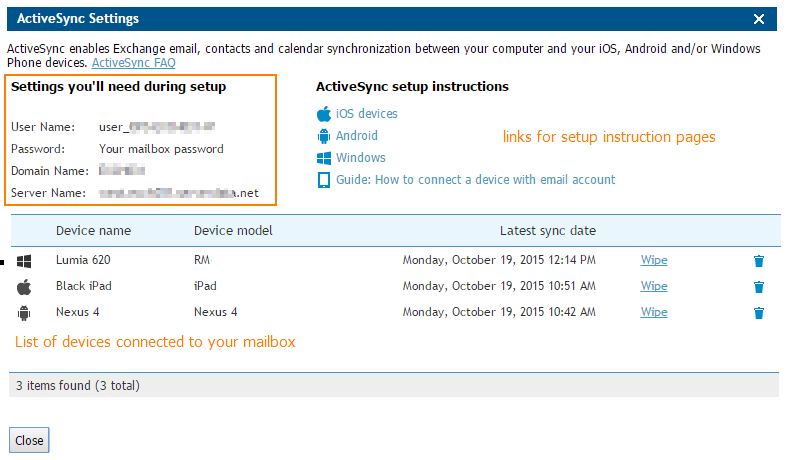Delete the Nexus 4 with trash icon
The height and width of the screenshot is (460, 788).
(x=759, y=313)
